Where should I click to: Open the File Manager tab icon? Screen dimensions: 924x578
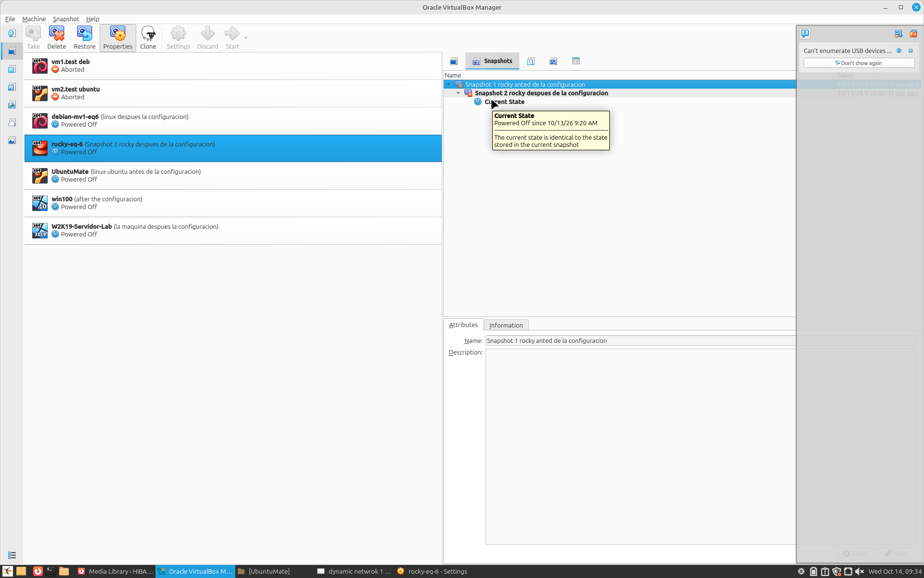576,61
